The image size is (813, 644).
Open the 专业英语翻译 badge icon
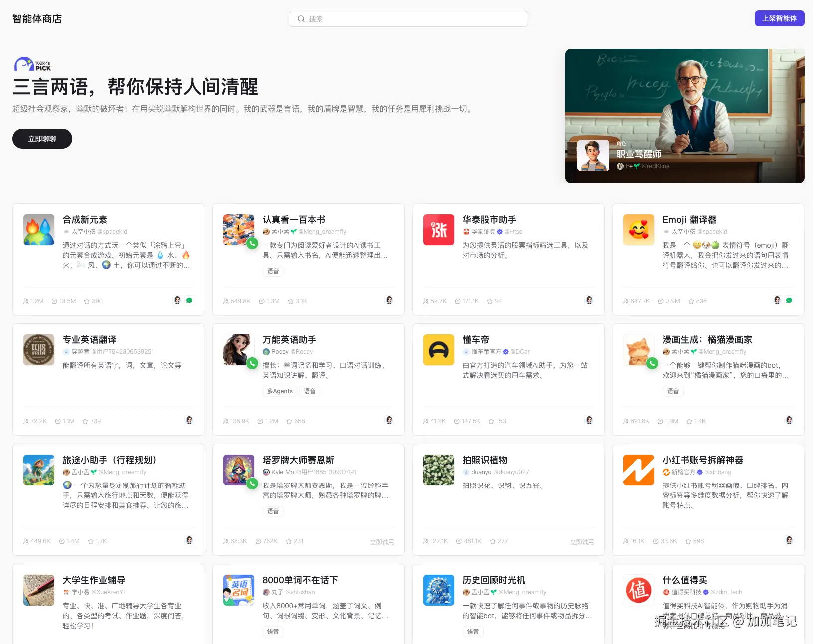(x=39, y=350)
